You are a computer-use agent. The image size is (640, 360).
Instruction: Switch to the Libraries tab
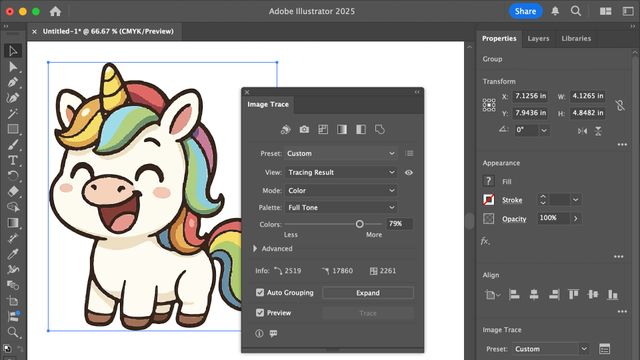pyautogui.click(x=576, y=38)
